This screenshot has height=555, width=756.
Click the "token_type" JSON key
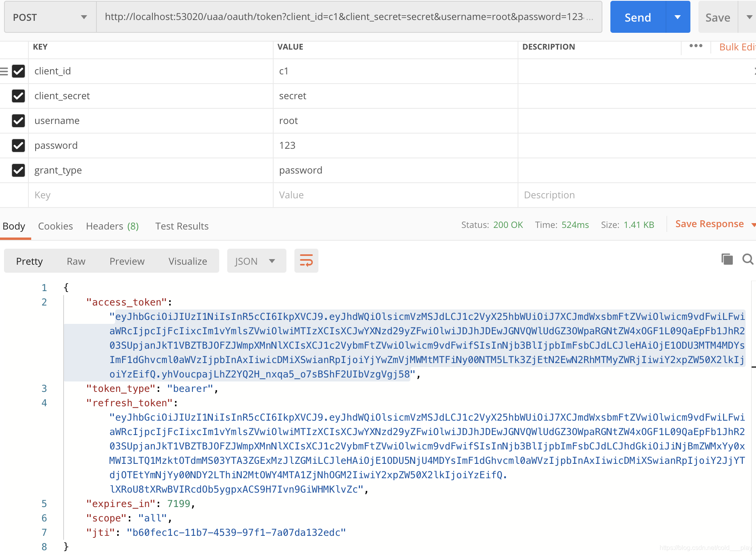point(121,389)
